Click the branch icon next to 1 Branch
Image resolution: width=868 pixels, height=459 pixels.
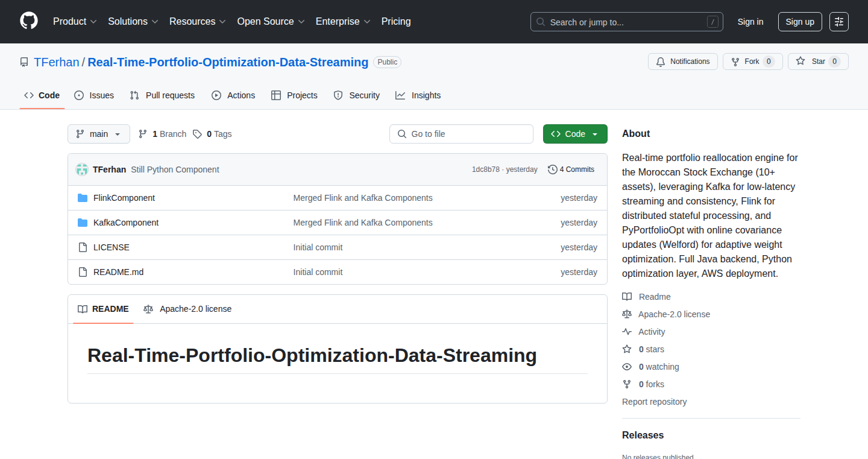(x=143, y=134)
